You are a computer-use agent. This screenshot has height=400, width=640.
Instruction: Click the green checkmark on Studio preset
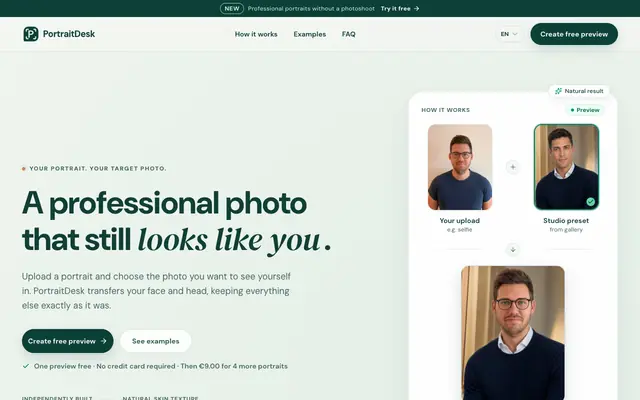(x=591, y=202)
